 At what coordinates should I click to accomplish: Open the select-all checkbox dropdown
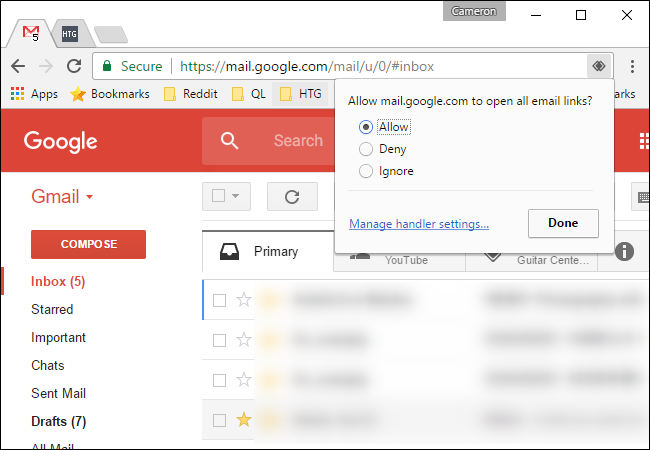[x=235, y=196]
